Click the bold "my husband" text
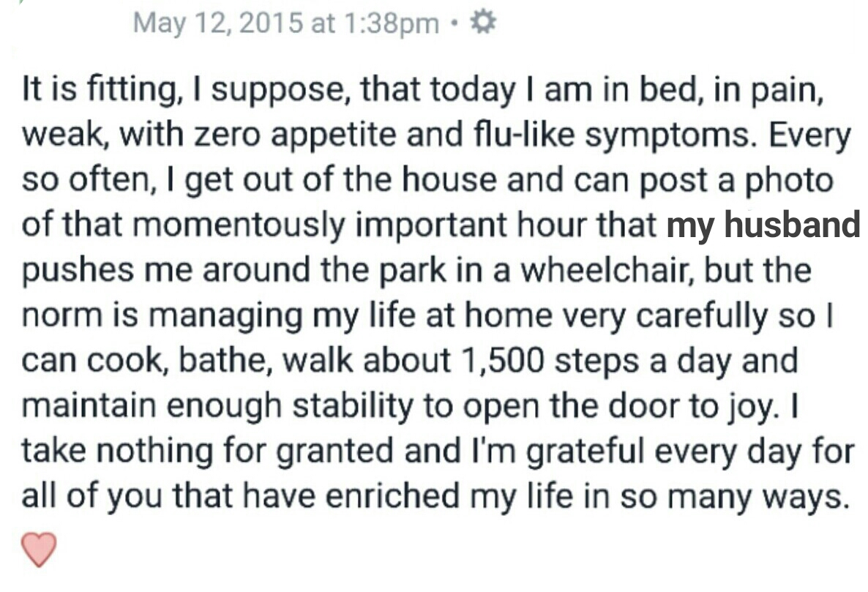 (x=763, y=226)
